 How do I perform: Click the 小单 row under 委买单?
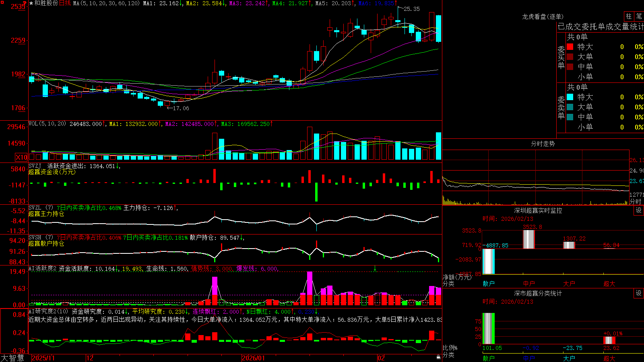click(605, 77)
